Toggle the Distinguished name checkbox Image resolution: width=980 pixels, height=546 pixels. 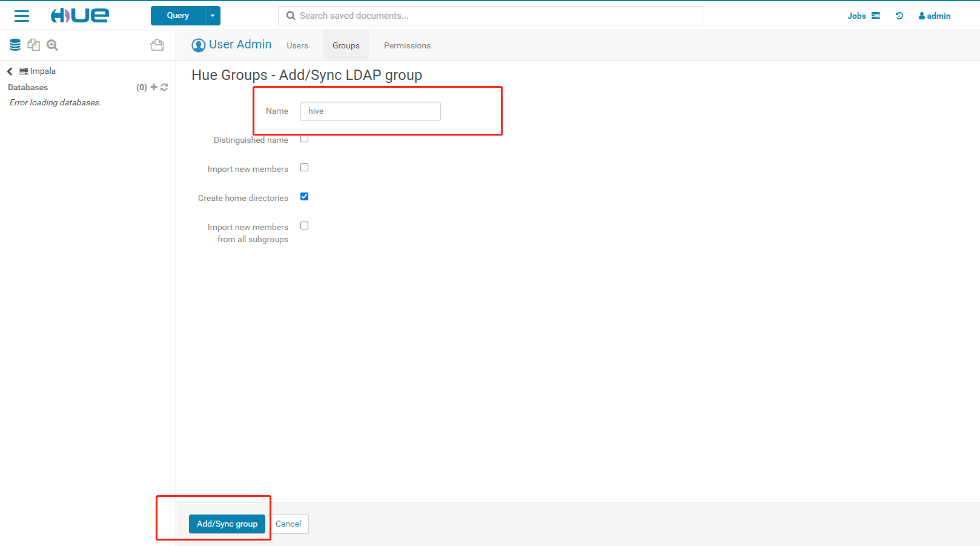[305, 139]
